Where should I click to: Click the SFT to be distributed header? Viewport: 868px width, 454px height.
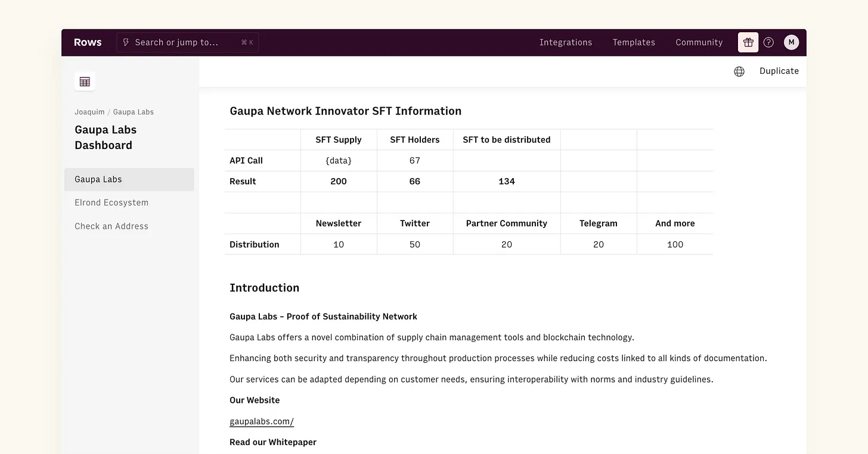click(x=507, y=139)
